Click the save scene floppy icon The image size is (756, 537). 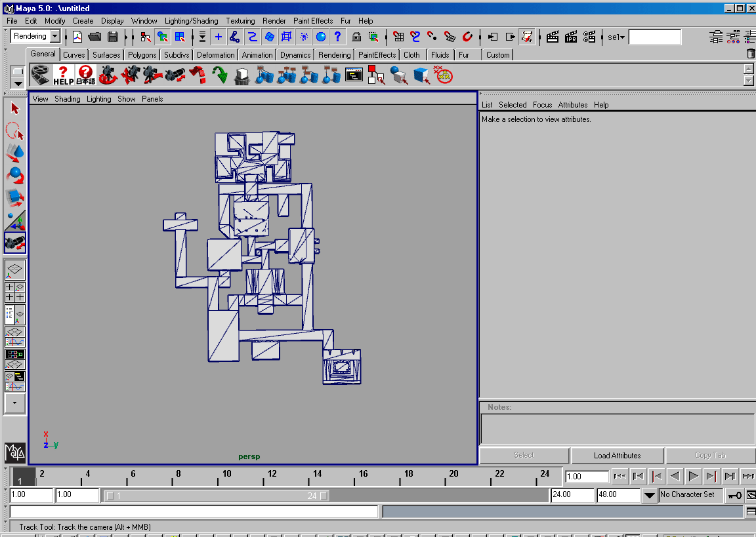pos(113,37)
